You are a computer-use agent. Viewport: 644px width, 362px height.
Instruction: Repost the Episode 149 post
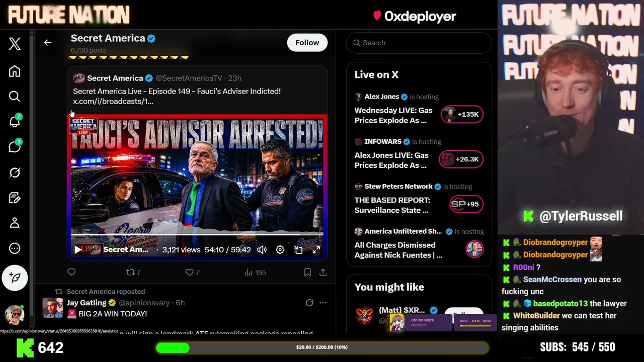click(133, 272)
